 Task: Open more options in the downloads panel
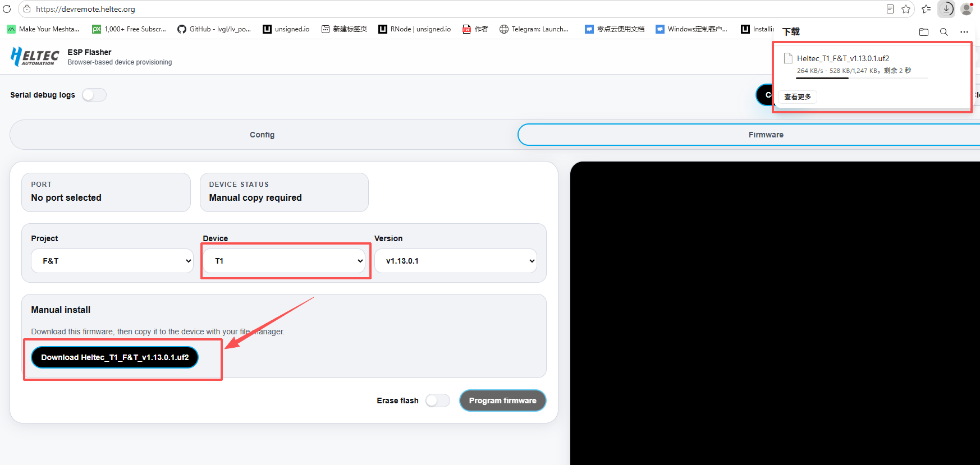click(x=964, y=32)
